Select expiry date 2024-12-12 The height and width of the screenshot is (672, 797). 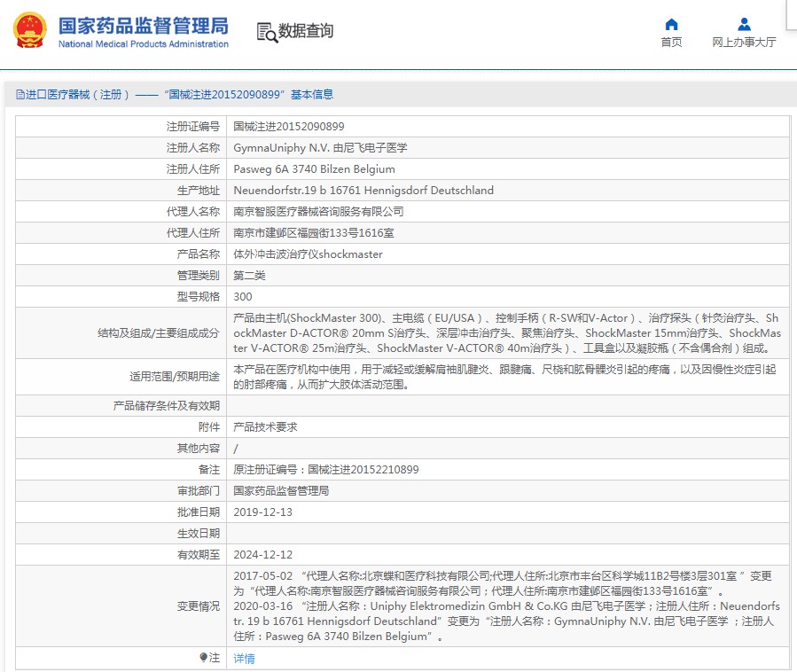pyautogui.click(x=262, y=555)
